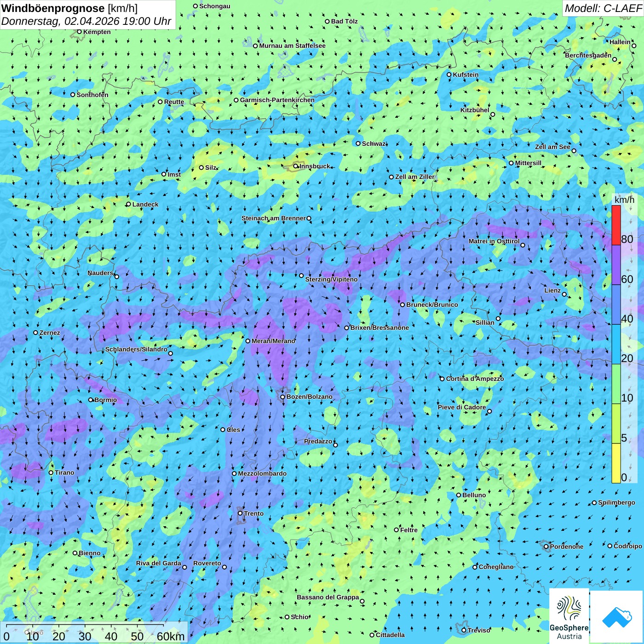Click the Trento city label

pyautogui.click(x=254, y=513)
